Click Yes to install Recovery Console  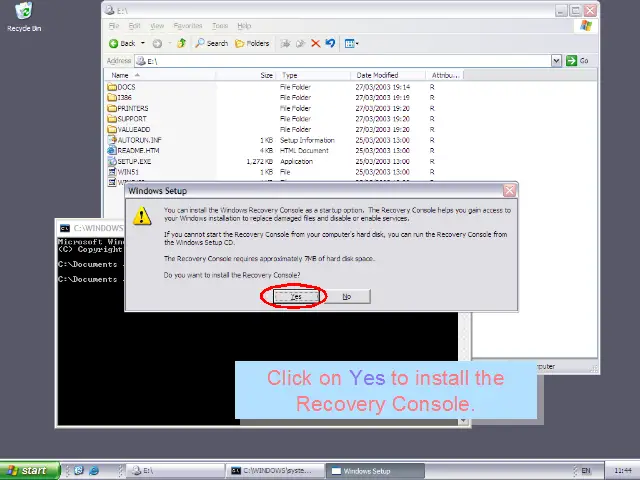pyautogui.click(x=296, y=296)
